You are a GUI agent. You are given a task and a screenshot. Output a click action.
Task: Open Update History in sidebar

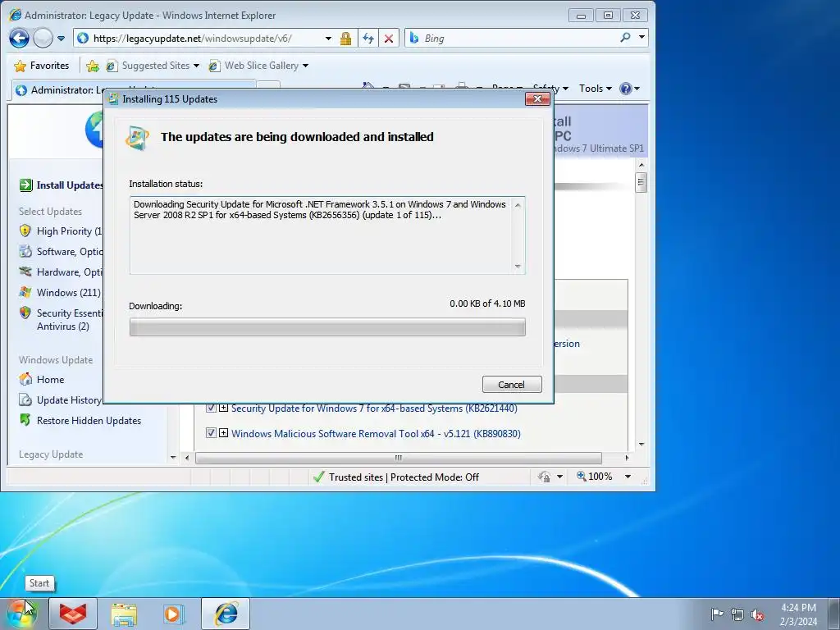pos(69,400)
